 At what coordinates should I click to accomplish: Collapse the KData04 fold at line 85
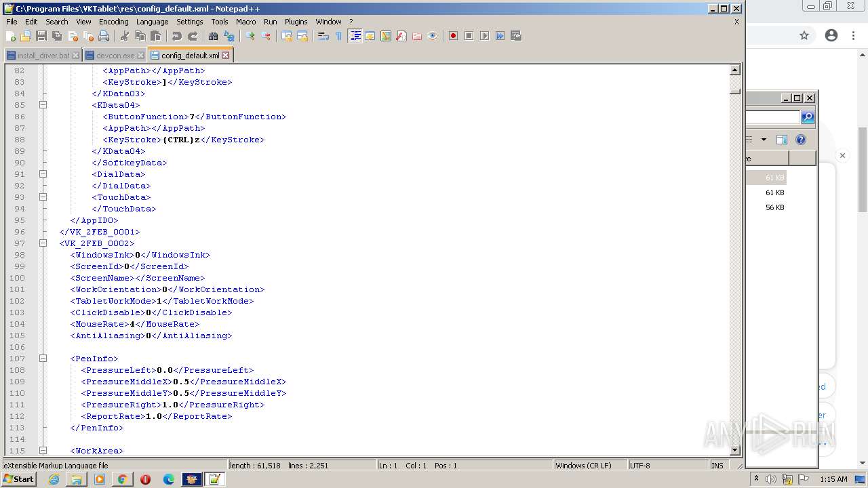pos(43,105)
